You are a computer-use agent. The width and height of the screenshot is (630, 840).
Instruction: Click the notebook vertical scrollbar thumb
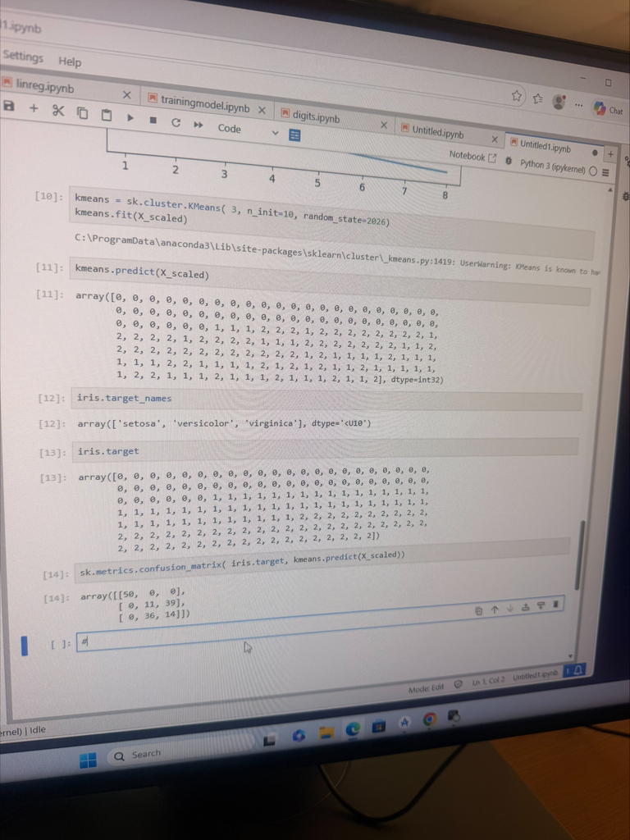(579, 555)
